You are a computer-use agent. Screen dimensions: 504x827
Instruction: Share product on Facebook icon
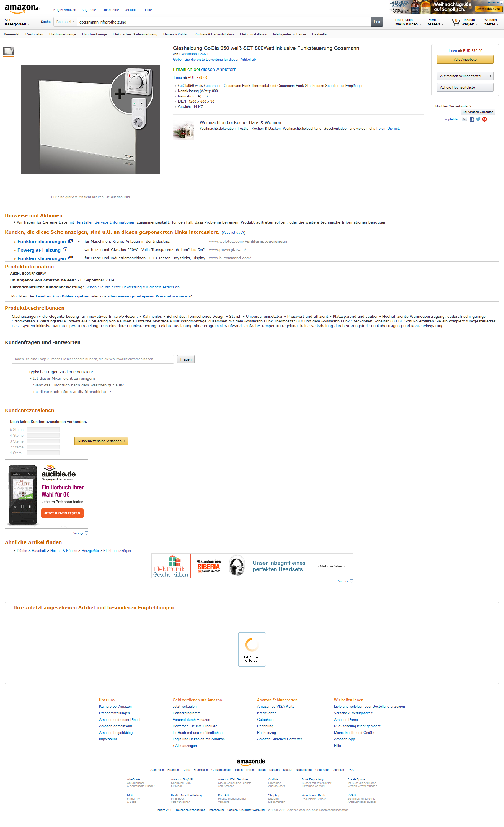[472, 119]
